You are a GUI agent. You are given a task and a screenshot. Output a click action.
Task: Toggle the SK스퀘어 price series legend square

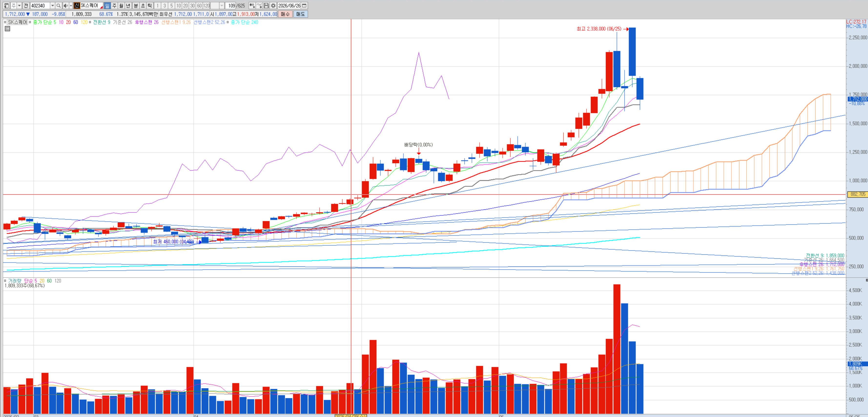5,22
